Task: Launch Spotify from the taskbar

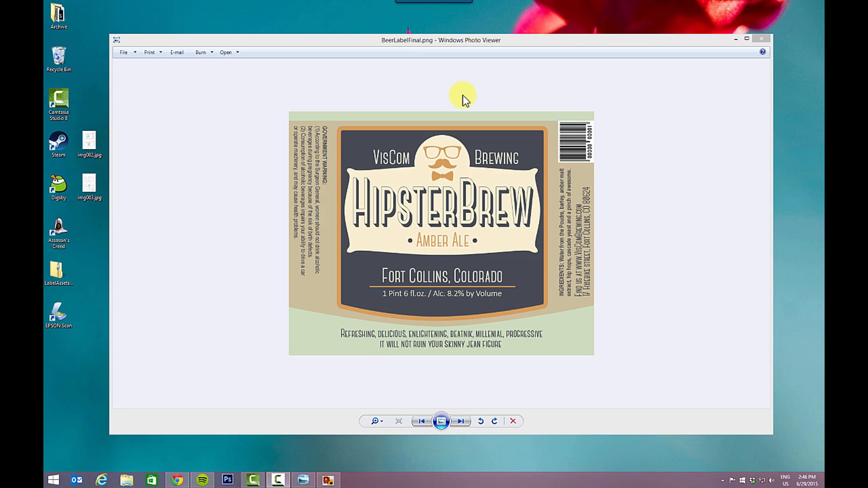Action: pos(202,480)
